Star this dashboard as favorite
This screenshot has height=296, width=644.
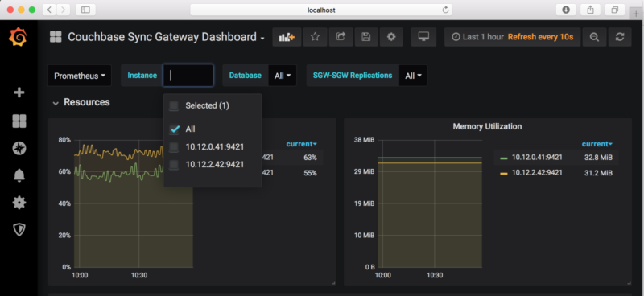coord(315,37)
